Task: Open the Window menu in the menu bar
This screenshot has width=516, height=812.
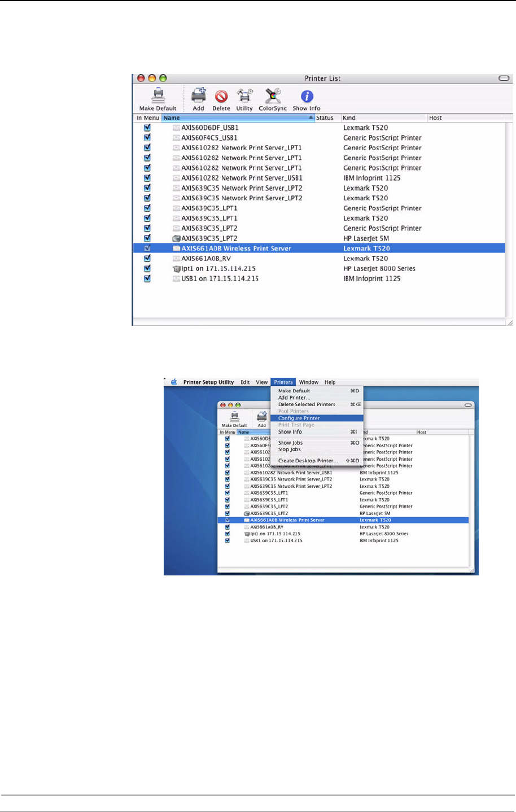Action: [x=309, y=382]
